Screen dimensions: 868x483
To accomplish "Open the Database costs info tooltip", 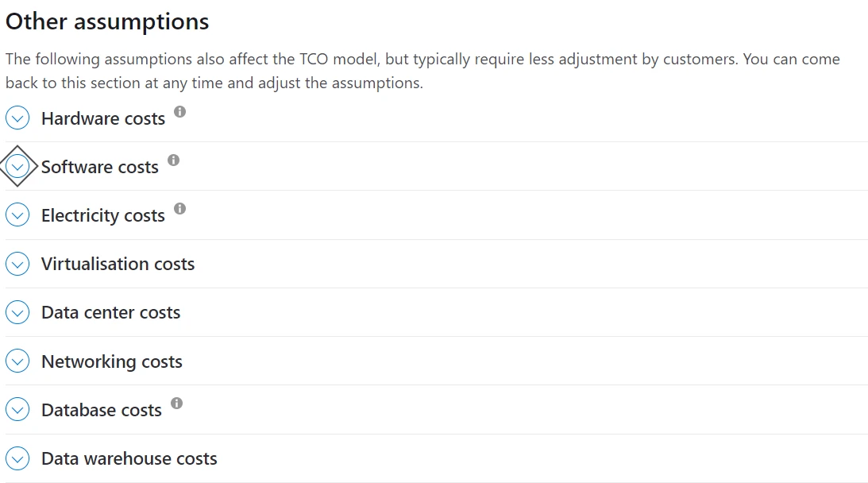I will (178, 404).
